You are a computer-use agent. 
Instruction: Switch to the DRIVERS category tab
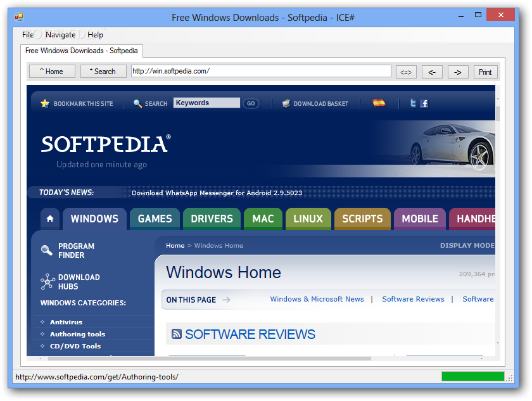click(212, 219)
